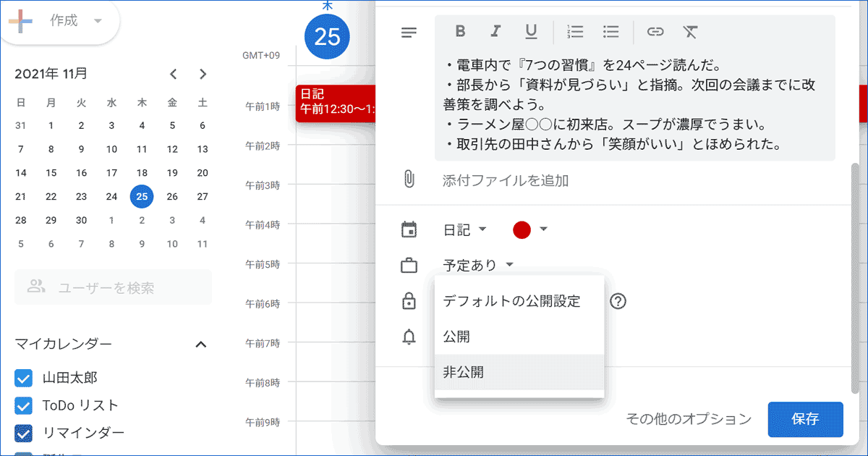Screen dimensions: 868x456
Task: Apply italic formatting to the text
Action: [x=495, y=32]
